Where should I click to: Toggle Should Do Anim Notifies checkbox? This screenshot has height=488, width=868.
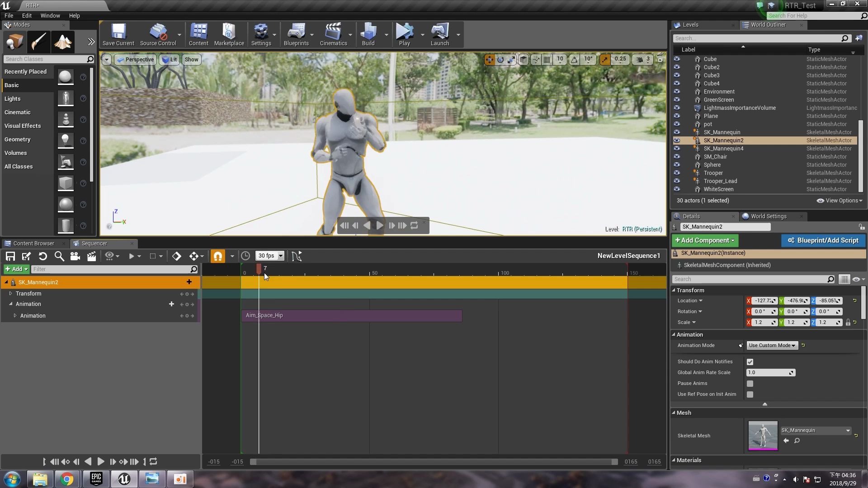(750, 361)
